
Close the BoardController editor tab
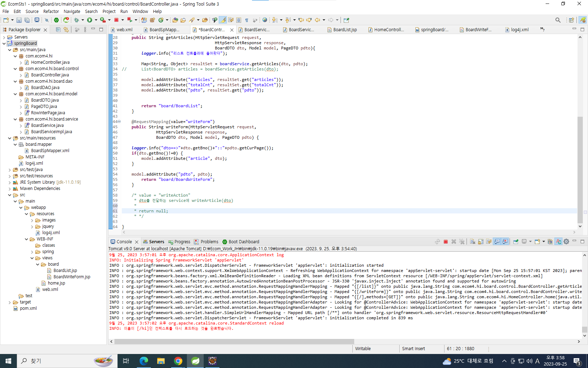[232, 30]
